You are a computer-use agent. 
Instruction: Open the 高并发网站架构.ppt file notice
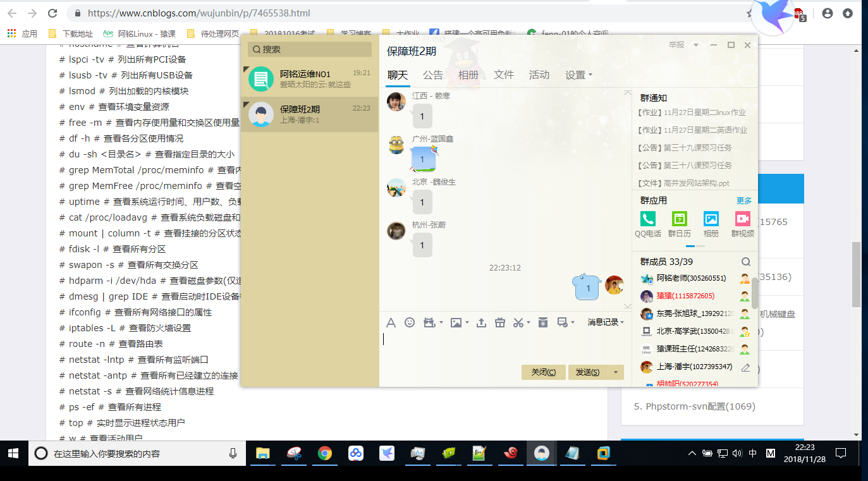(x=684, y=183)
